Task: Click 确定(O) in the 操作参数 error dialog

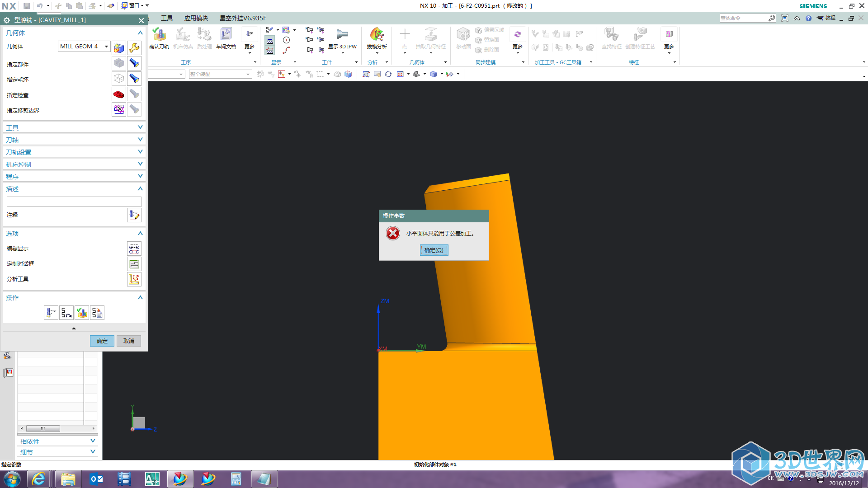Action: coord(434,250)
